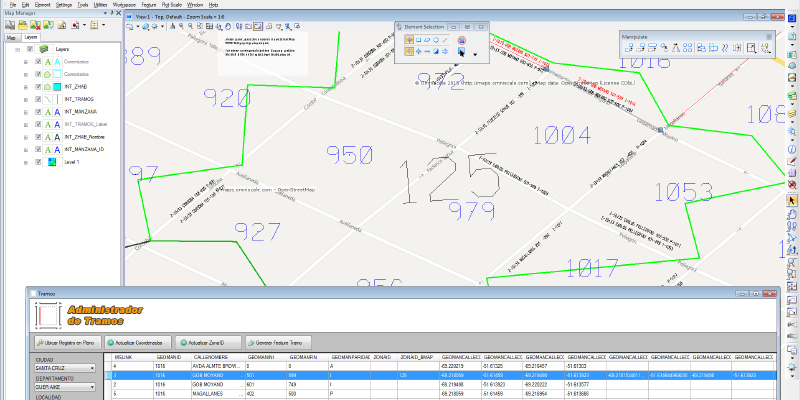This screenshot has height=400, width=800.
Task: Open the CIUDAD dropdown showing SANTA CRUZ
Action: click(94, 367)
